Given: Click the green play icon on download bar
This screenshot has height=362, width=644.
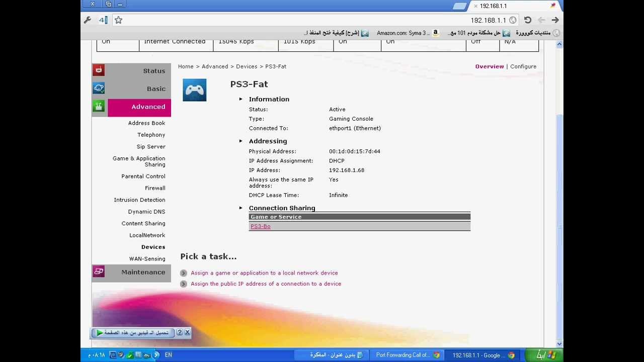Looking at the screenshot, I should coord(100,333).
